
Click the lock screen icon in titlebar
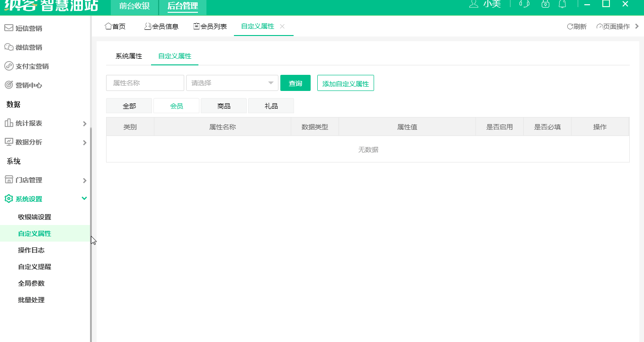click(545, 4)
